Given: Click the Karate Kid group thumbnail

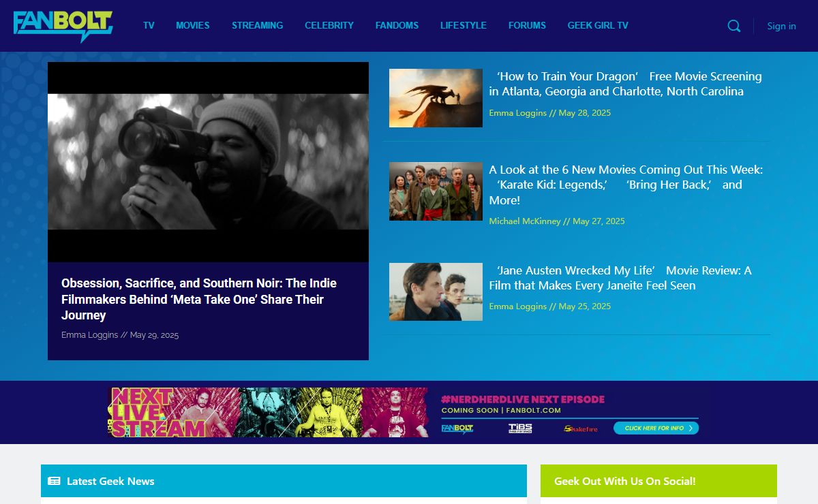Looking at the screenshot, I should point(436,191).
